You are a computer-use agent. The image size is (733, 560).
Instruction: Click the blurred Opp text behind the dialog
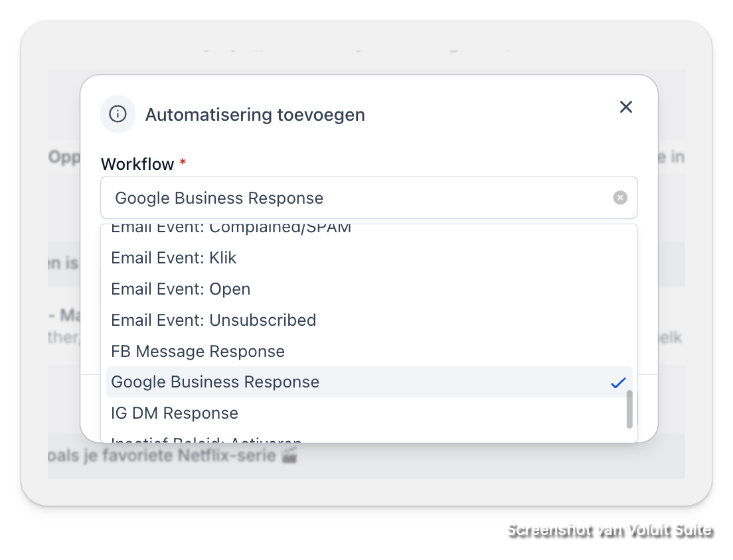(x=64, y=157)
